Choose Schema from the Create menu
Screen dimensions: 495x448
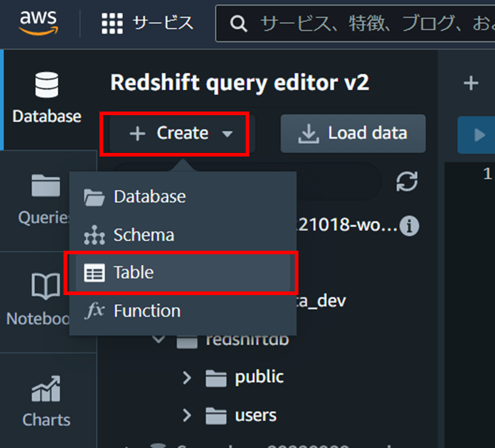183,235
